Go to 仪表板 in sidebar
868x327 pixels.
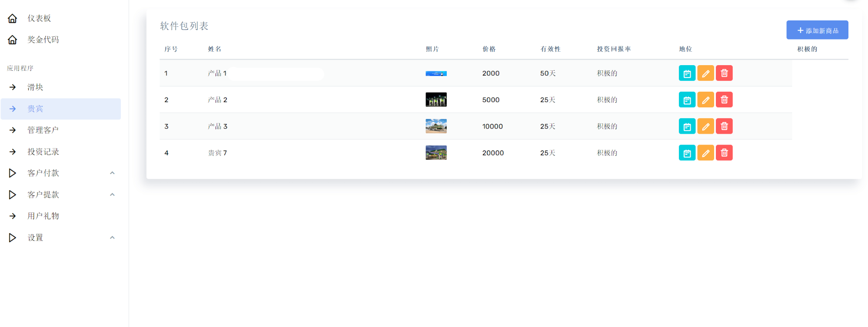[39, 18]
